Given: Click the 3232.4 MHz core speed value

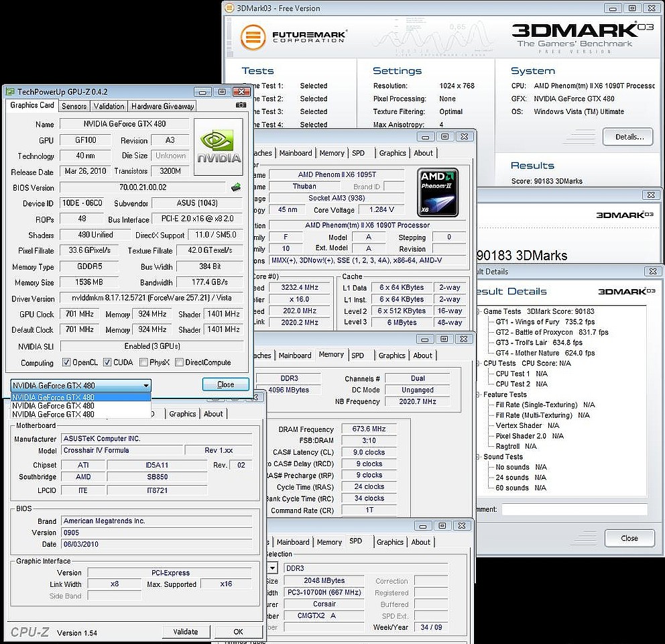Looking at the screenshot, I should 300,287.
